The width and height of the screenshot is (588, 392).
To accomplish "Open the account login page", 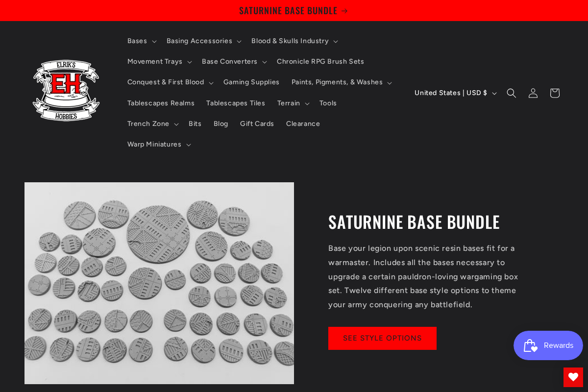I will tap(533, 93).
